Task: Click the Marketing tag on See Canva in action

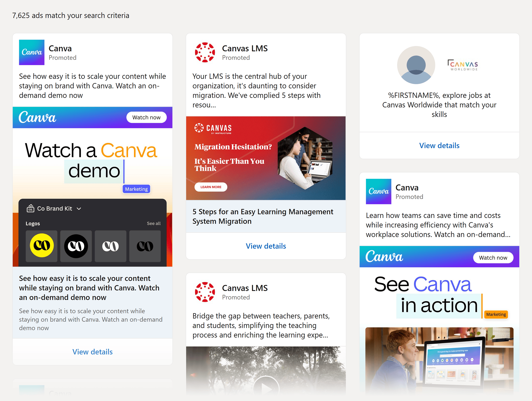Action: [x=496, y=314]
